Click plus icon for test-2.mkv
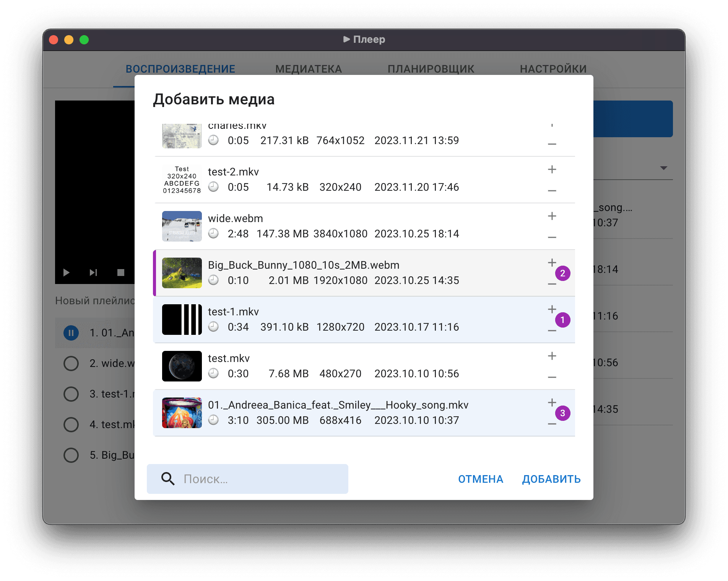The height and width of the screenshot is (581, 728). 552,169
